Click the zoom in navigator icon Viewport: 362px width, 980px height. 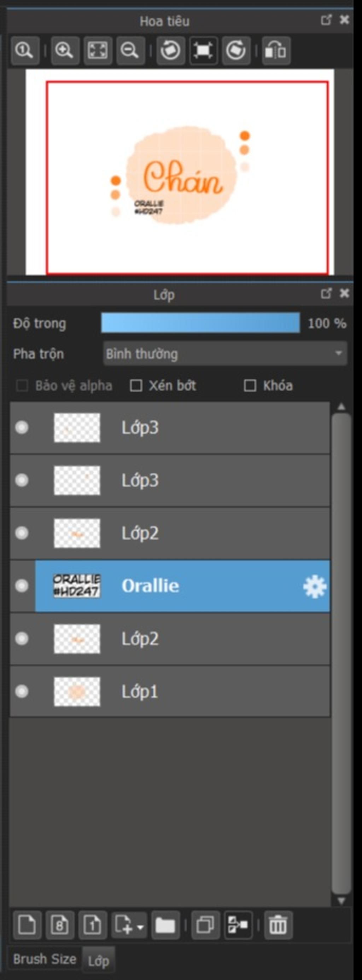point(65,51)
